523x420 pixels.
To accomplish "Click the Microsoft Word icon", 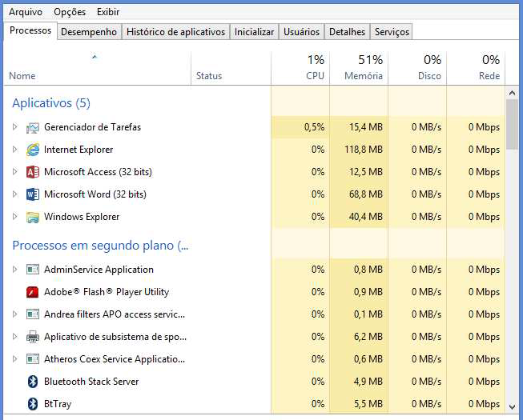I will point(33,194).
